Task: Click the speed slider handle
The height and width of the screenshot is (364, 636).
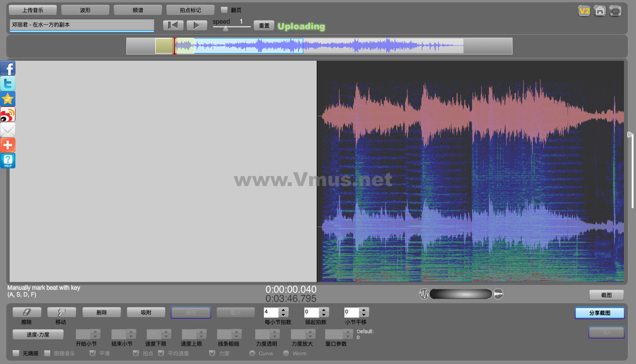Action: coord(225,28)
